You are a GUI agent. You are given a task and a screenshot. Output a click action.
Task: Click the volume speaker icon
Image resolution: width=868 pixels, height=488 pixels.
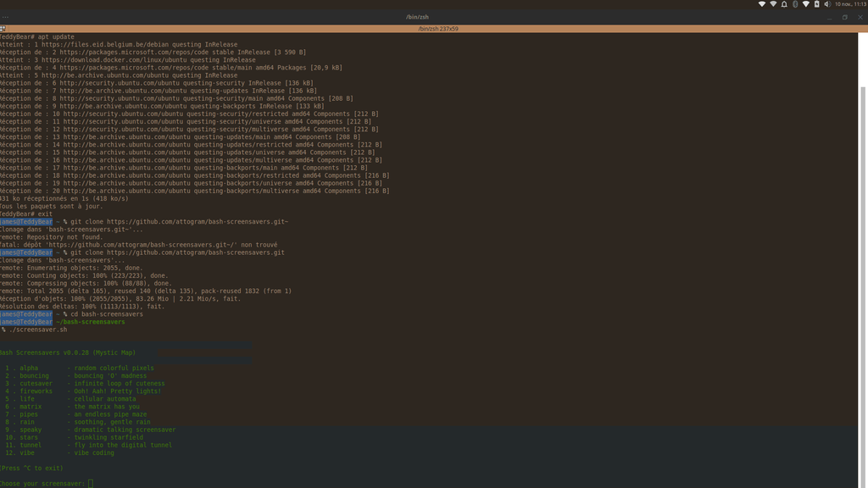point(827,4)
